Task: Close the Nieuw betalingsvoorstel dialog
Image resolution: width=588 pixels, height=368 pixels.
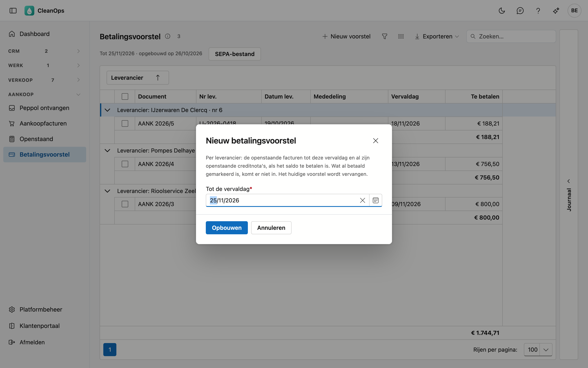Action: point(376,141)
